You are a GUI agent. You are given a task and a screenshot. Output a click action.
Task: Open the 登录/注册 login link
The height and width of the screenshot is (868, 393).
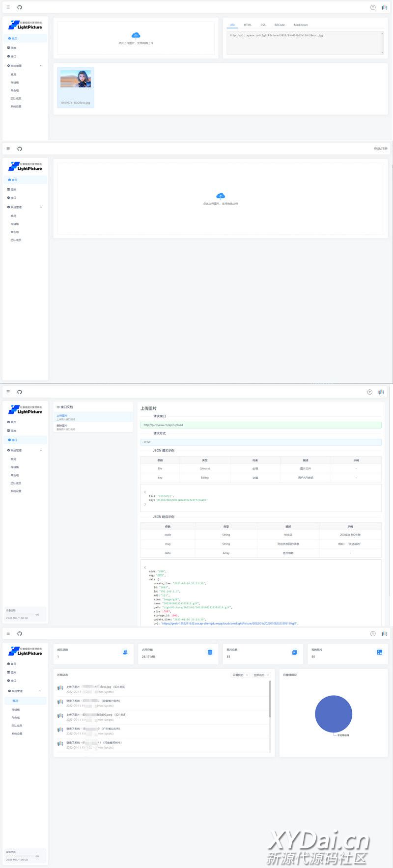click(x=380, y=149)
